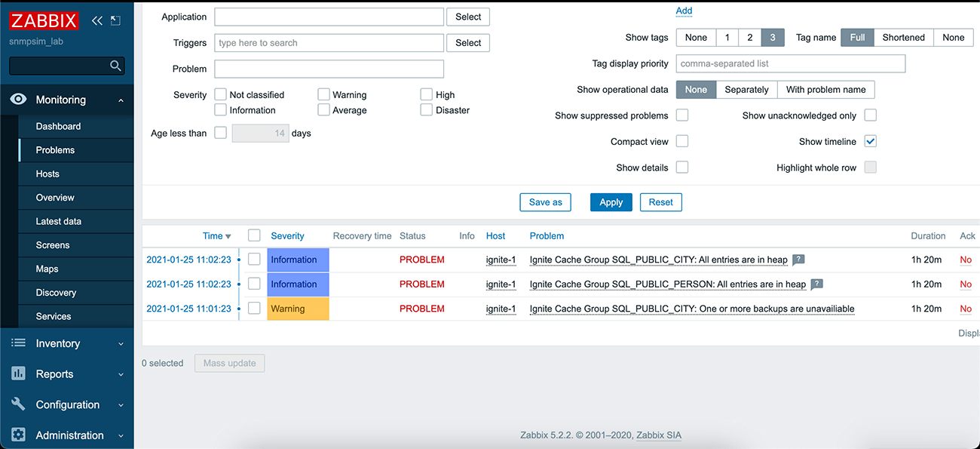Image resolution: width=980 pixels, height=449 pixels.
Task: Click the yellow Warning severity cell
Action: coord(298,309)
